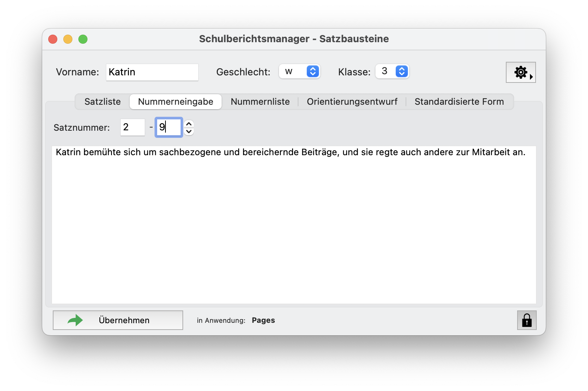Click the padlock lock icon

click(x=527, y=320)
